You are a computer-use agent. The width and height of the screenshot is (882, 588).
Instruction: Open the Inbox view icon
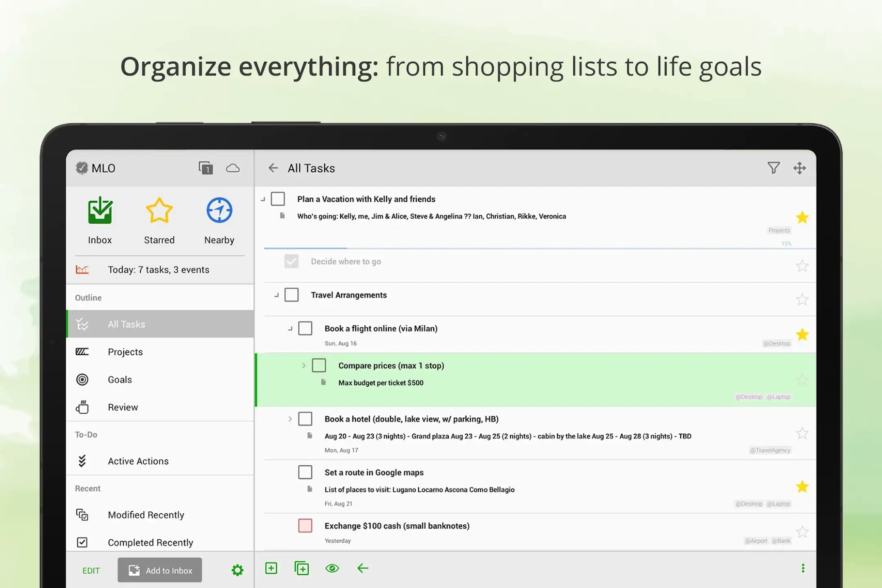tap(100, 211)
